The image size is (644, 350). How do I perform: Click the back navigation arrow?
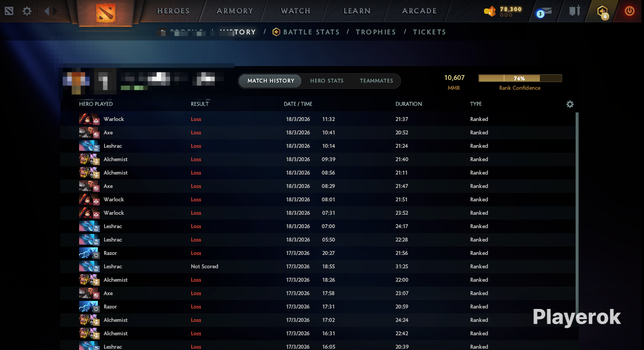click(46, 11)
